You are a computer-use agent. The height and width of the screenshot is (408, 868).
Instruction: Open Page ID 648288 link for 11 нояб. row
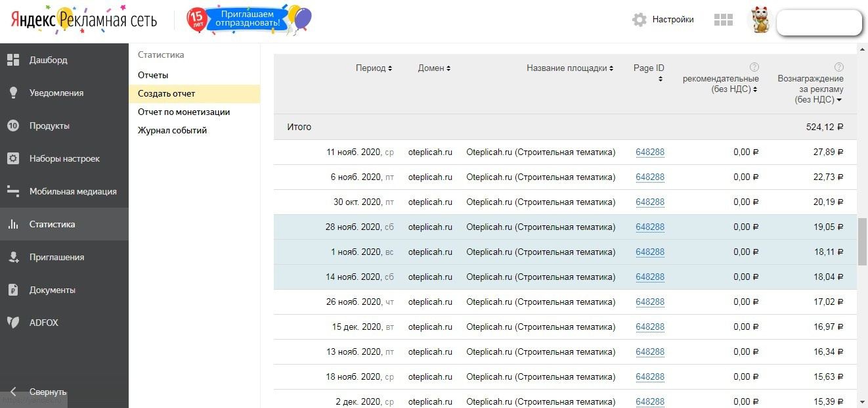(x=650, y=152)
